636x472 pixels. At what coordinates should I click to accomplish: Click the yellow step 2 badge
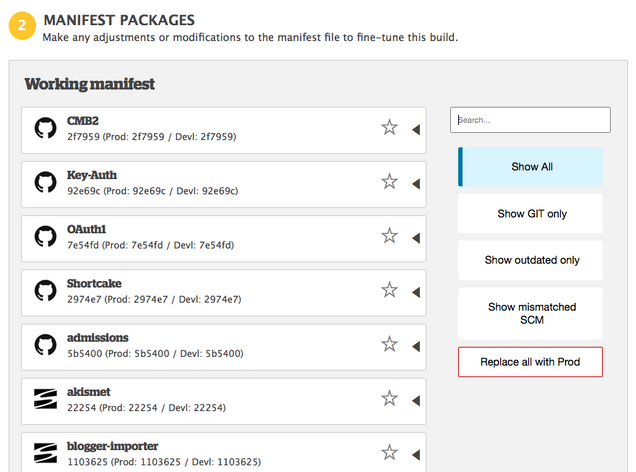click(23, 25)
